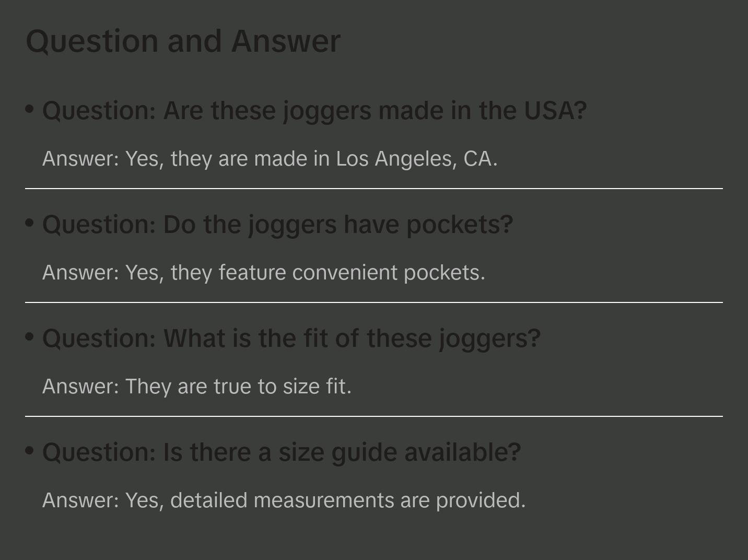This screenshot has height=560, width=748.
Task: Click the "Question and Answer" heading
Action: coord(183,41)
